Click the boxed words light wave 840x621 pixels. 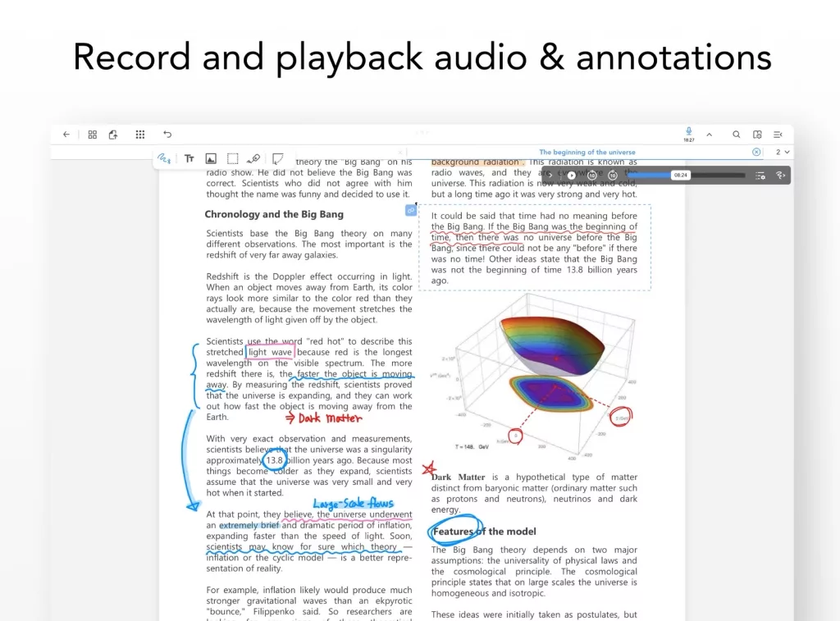pyautogui.click(x=270, y=352)
